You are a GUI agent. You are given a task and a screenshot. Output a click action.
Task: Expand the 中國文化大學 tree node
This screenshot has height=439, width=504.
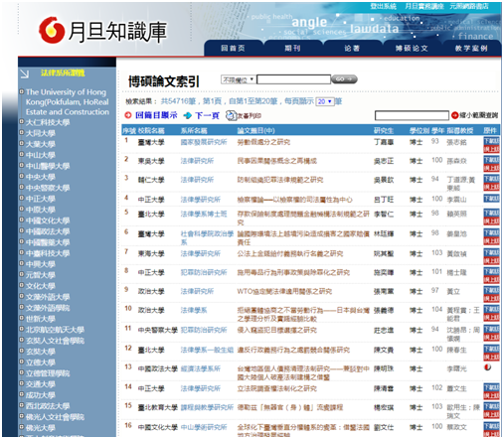coord(22,220)
